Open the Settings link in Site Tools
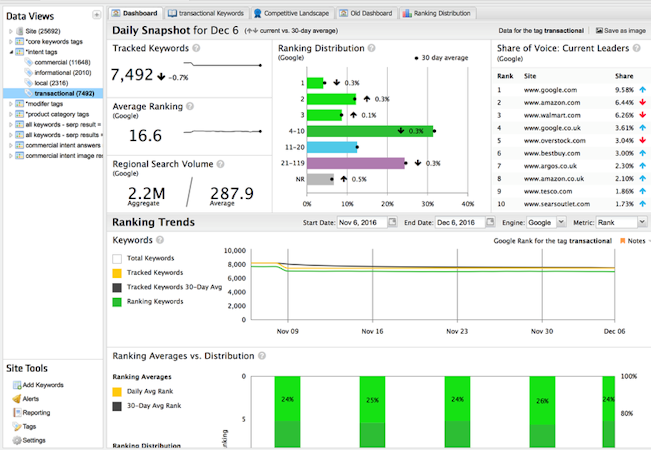 pos(34,440)
